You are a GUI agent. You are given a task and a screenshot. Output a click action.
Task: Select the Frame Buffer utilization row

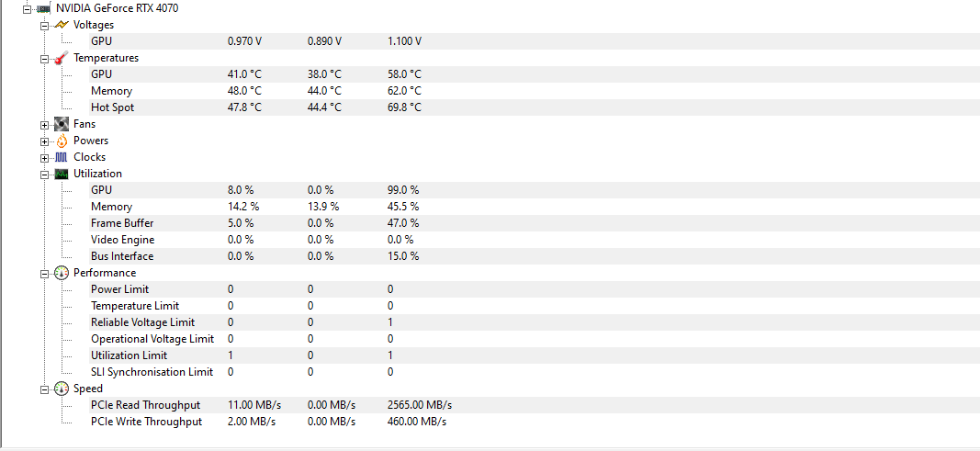pyautogui.click(x=122, y=223)
